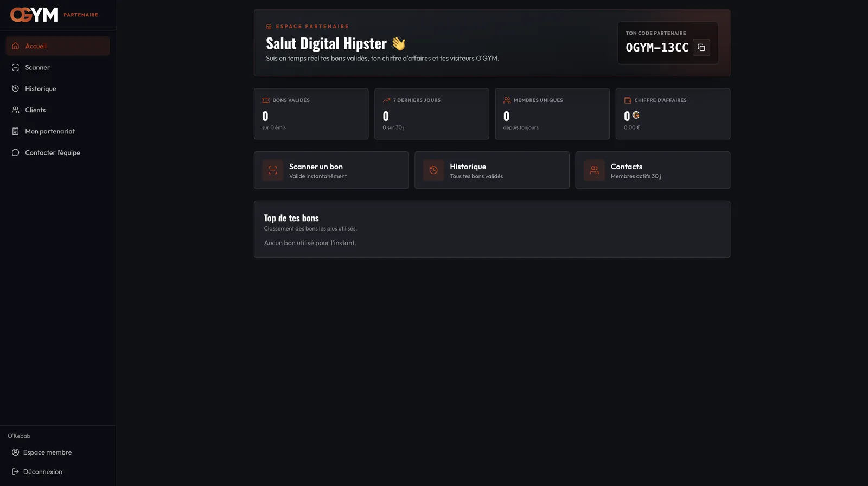Click the Espace Partenaire header shop icon
Viewport: 868px width, 486px height.
pyautogui.click(x=269, y=27)
